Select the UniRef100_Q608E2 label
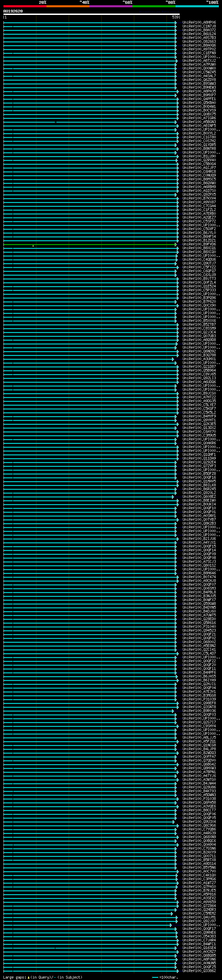 [199, 496]
